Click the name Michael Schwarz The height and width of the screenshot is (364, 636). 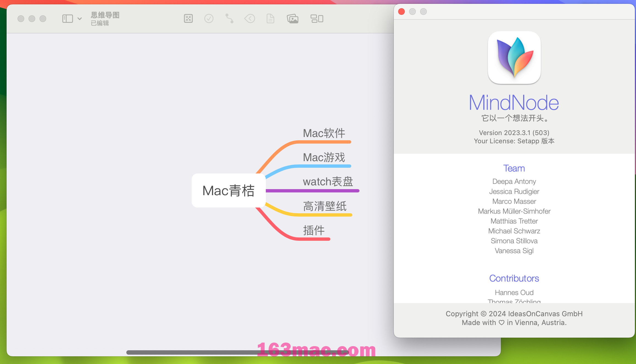514,231
